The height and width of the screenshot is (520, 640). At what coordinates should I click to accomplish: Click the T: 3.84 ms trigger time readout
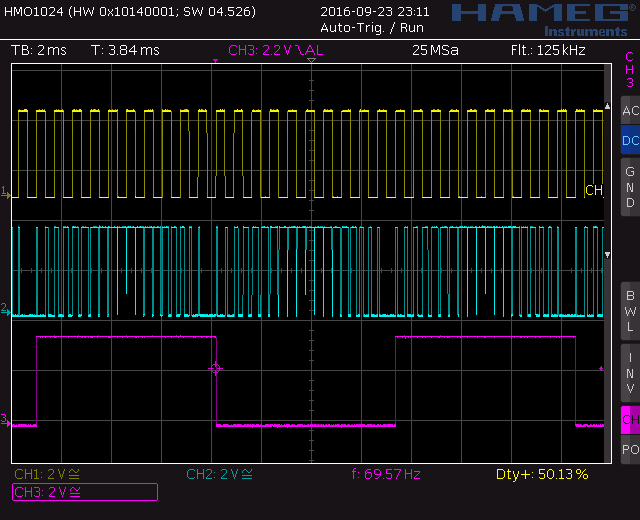(125, 50)
